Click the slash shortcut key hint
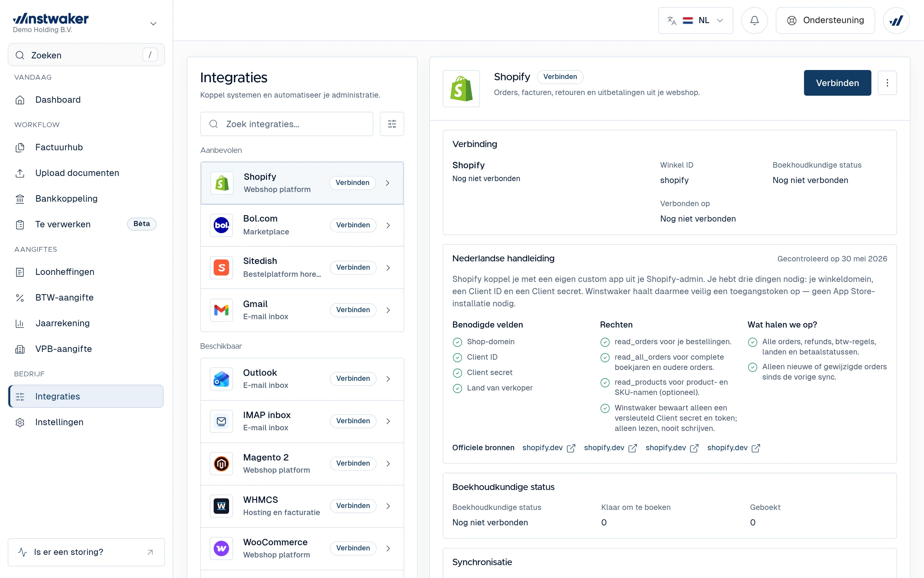 coord(150,55)
